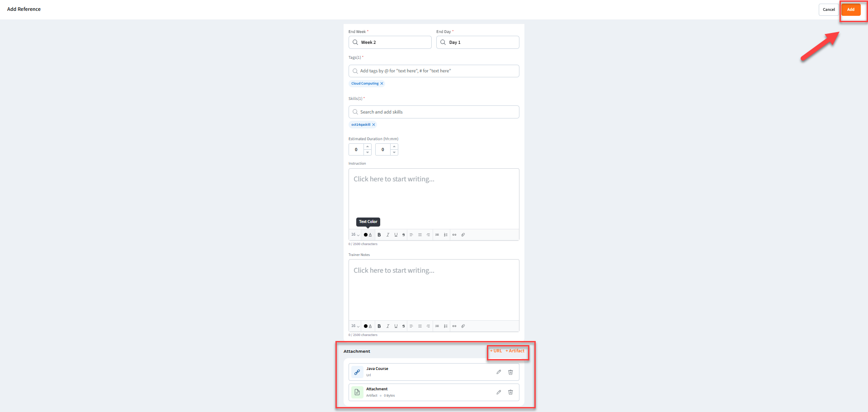
Task: Attach a file in the Trainer Notes editor
Action: pyautogui.click(x=463, y=326)
